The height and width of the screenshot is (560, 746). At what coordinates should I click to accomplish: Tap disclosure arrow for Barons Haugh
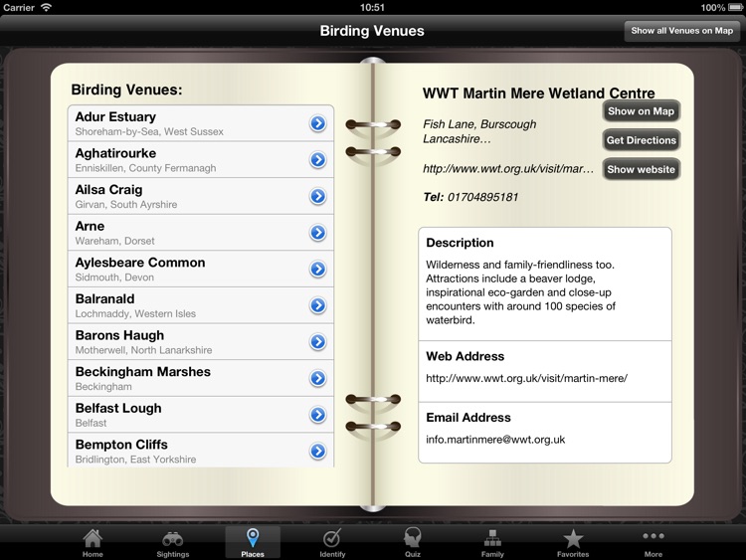pos(318,341)
